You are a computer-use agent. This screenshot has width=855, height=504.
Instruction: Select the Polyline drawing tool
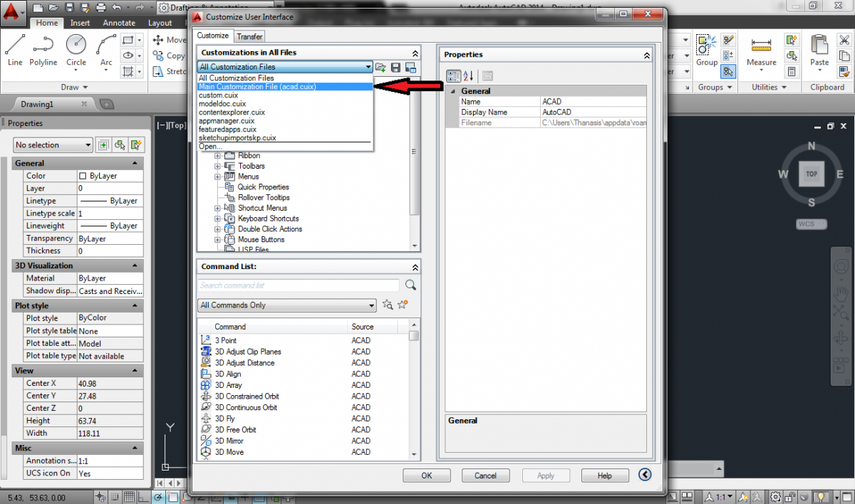(43, 50)
